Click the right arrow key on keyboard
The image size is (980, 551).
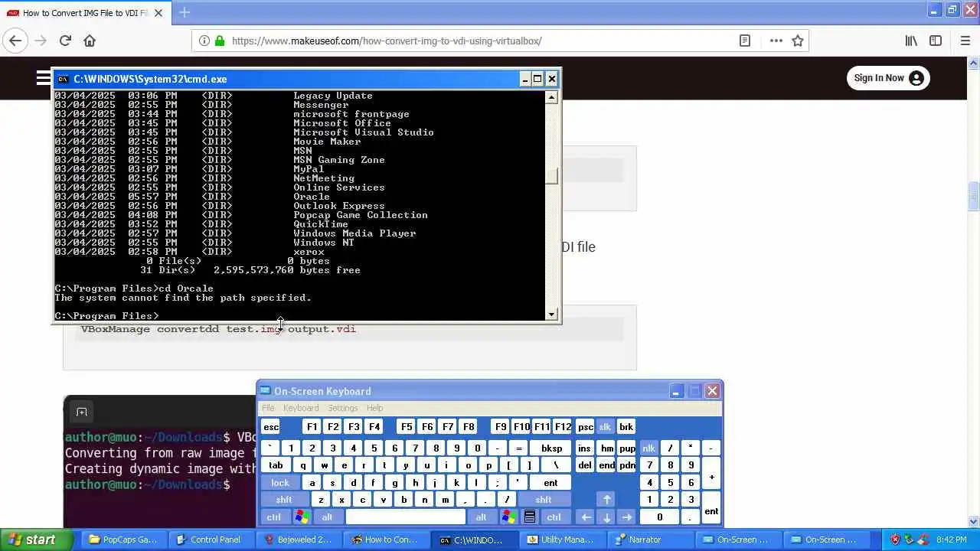627,517
